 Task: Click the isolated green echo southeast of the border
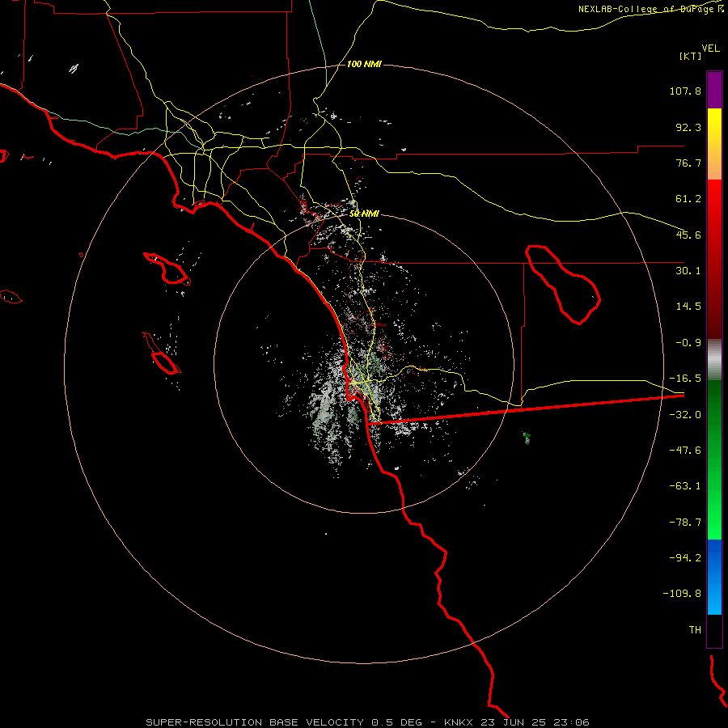pos(527,438)
